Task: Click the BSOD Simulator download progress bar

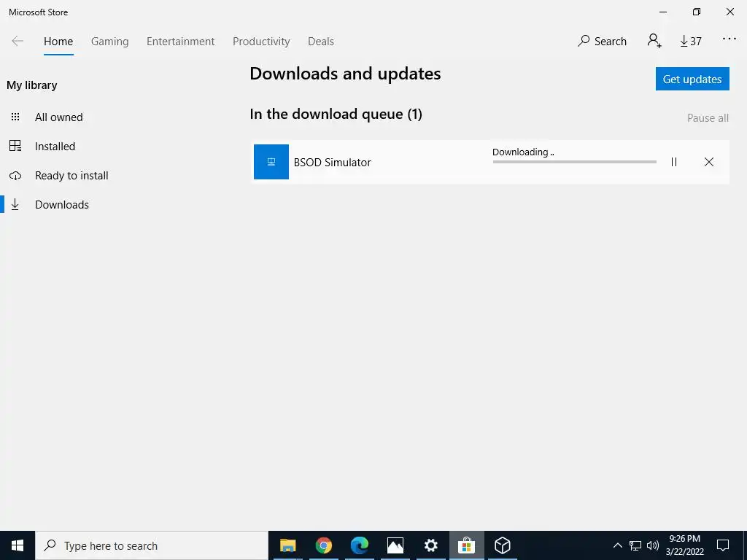Action: tap(575, 162)
